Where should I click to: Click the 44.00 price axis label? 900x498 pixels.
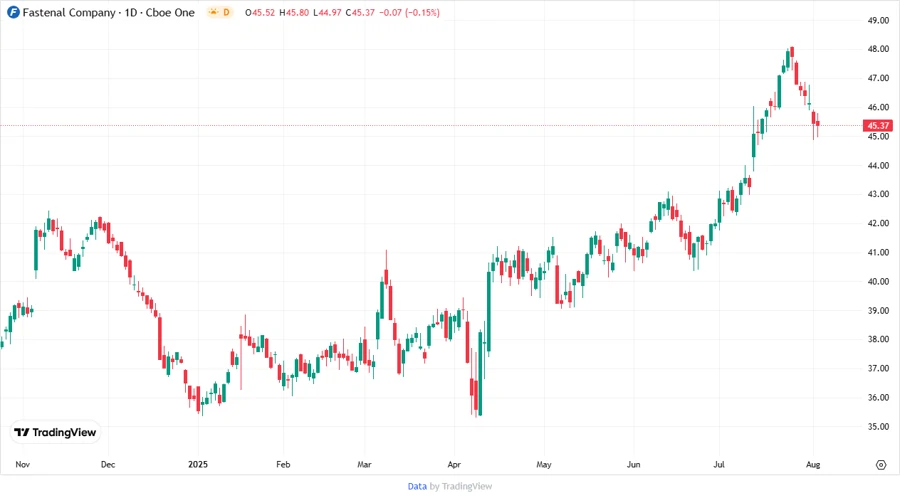[878, 165]
